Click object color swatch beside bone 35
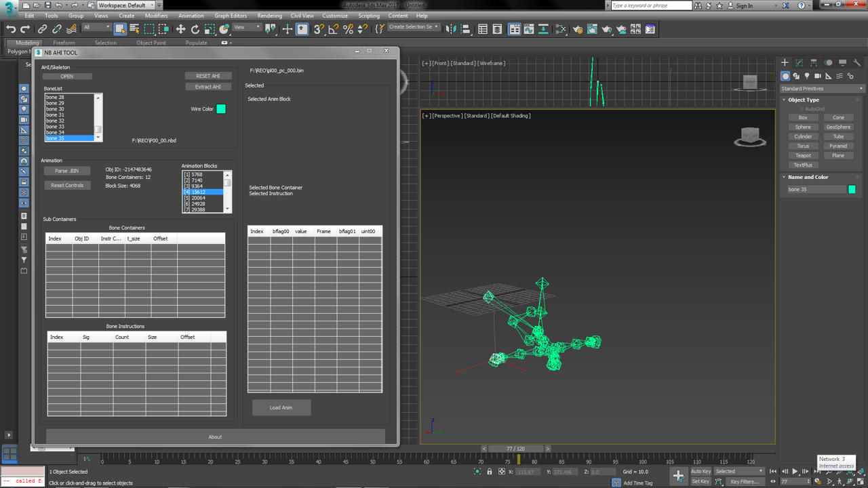Screen dimensions: 868x488 click(x=852, y=190)
